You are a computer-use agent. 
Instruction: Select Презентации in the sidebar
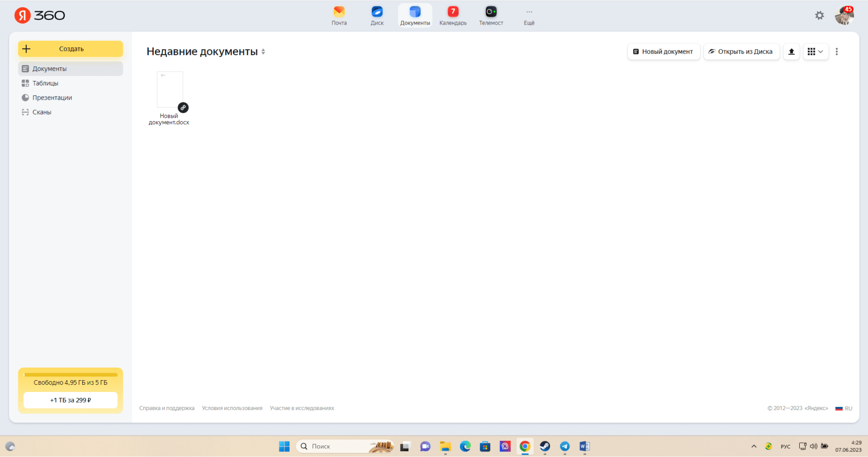click(x=52, y=98)
